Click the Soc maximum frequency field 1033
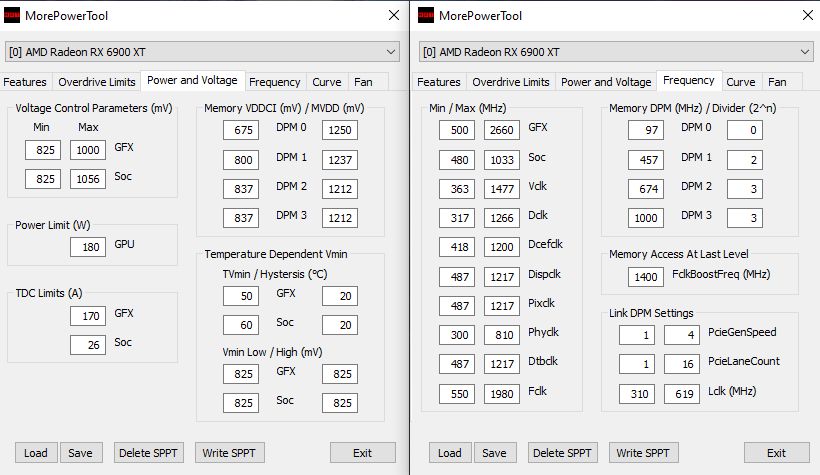 pyautogui.click(x=502, y=160)
